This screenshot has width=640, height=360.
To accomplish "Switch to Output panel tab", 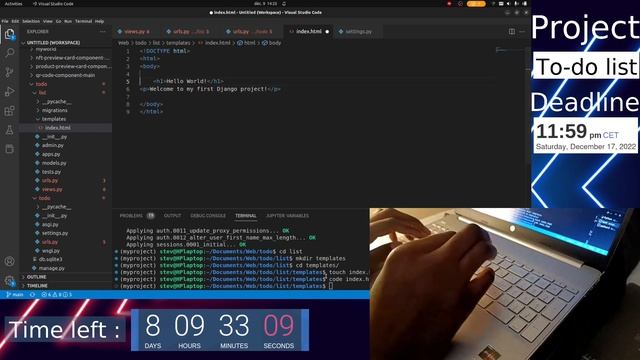I will [172, 216].
